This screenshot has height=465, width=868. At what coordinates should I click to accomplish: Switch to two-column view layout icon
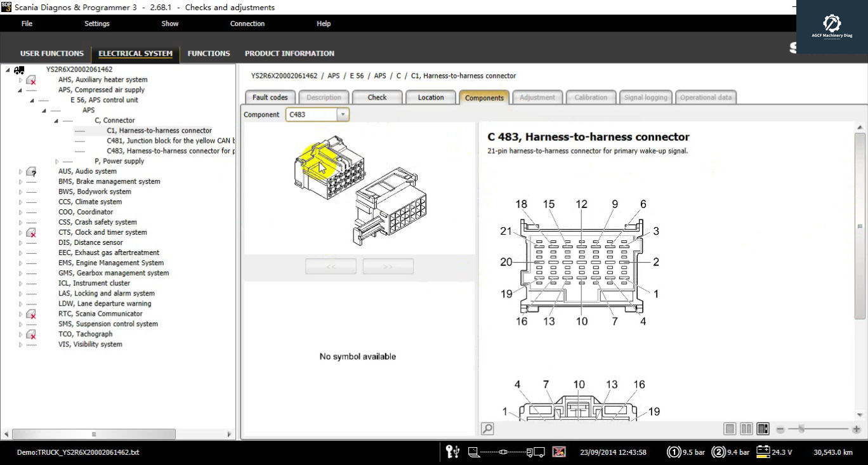(746, 429)
